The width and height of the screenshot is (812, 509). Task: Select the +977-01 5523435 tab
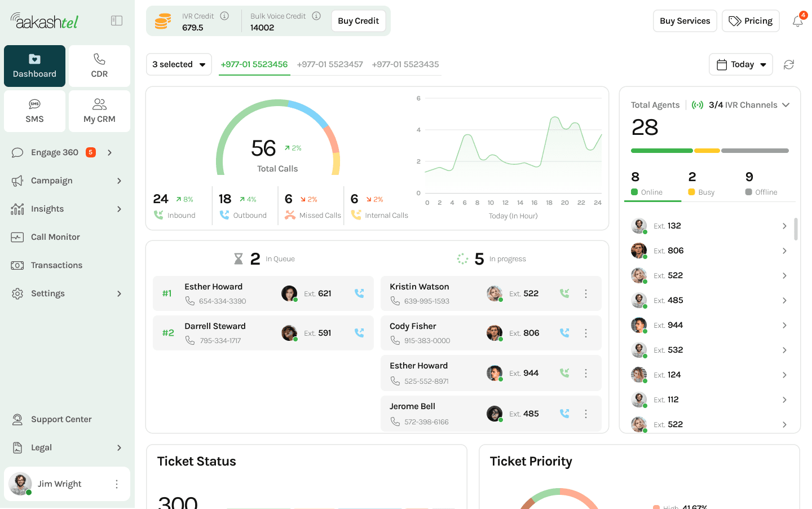pyautogui.click(x=405, y=64)
